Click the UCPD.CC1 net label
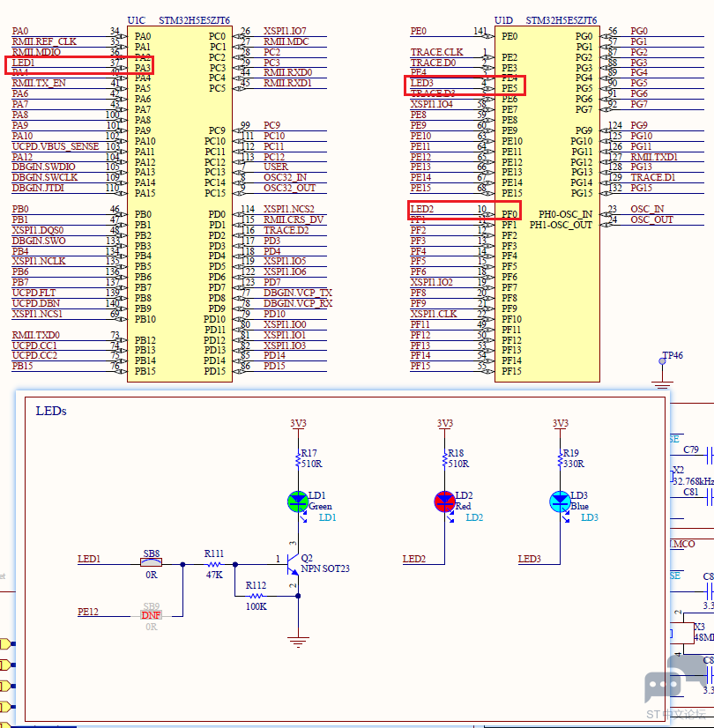The width and height of the screenshot is (714, 728). coord(34,345)
